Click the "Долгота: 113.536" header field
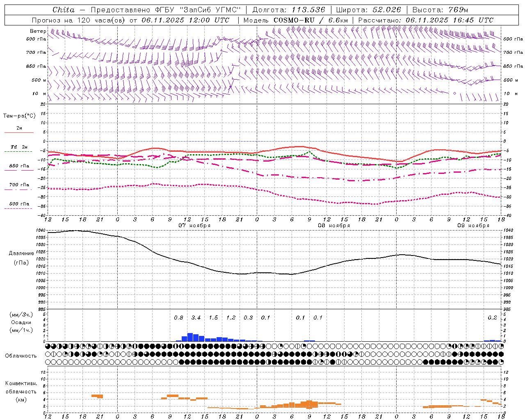Screen dimensions: 525x420 click(289, 10)
